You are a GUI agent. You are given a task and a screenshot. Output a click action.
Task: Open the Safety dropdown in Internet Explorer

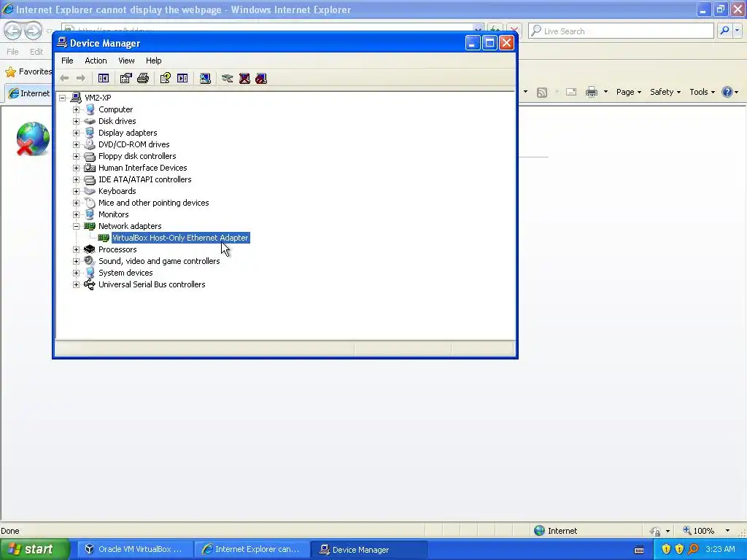665,92
